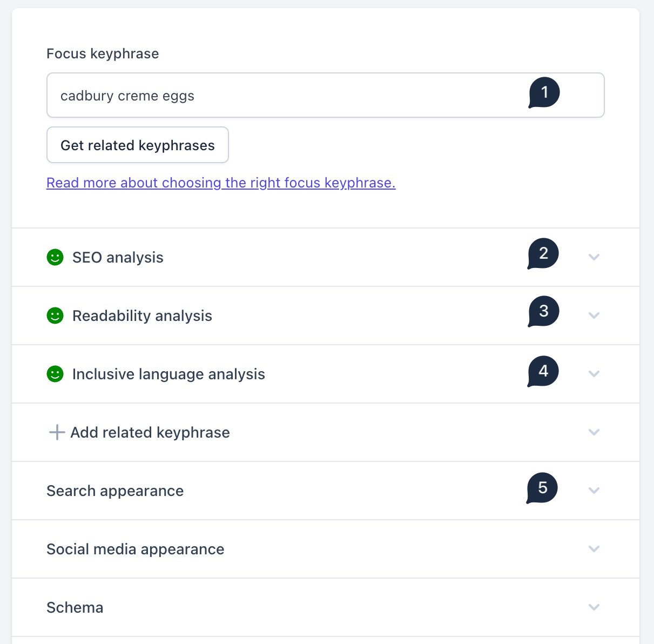Screen dimensions: 654x644
Task: Expand the SEO analysis section
Action: coord(594,258)
